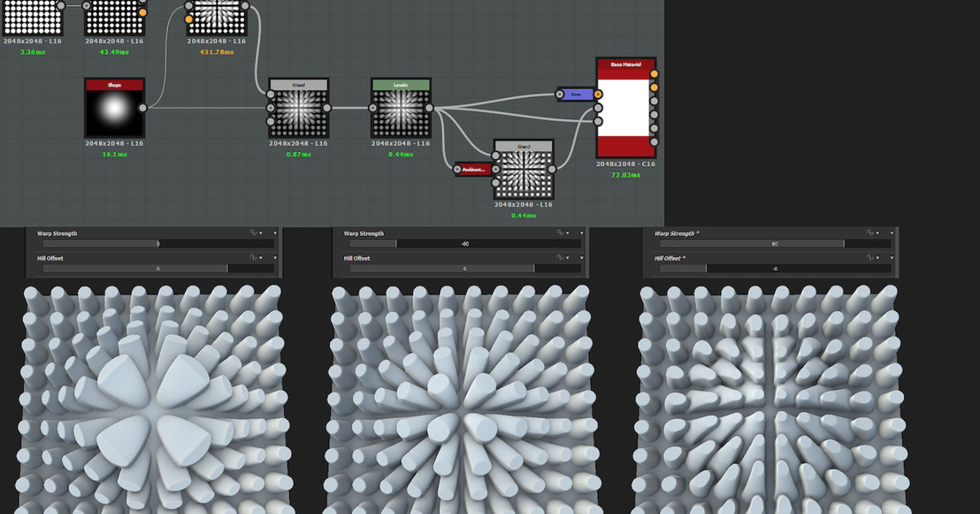Screen dimensions: 980x514
Task: Click the 0.87ms timing label
Action: coord(298,154)
